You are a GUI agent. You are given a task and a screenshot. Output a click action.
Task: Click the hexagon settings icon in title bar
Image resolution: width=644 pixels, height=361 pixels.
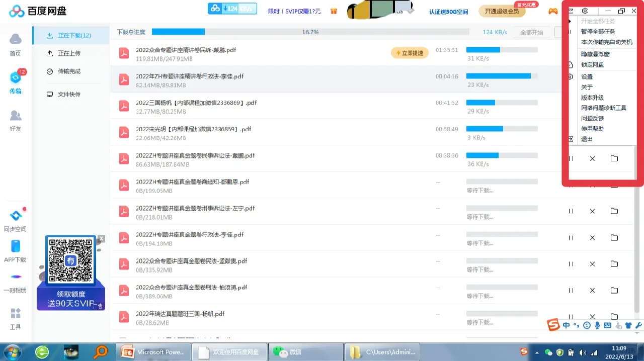[x=585, y=11]
